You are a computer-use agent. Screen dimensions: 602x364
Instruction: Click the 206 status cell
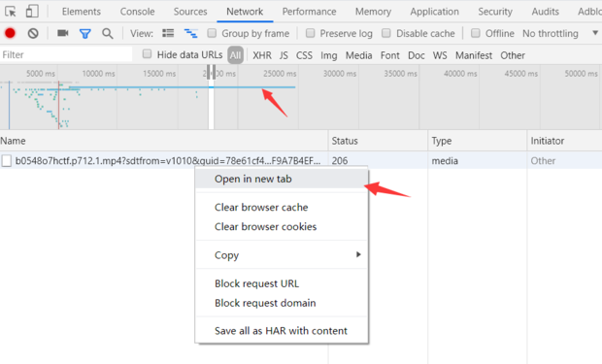pos(340,160)
